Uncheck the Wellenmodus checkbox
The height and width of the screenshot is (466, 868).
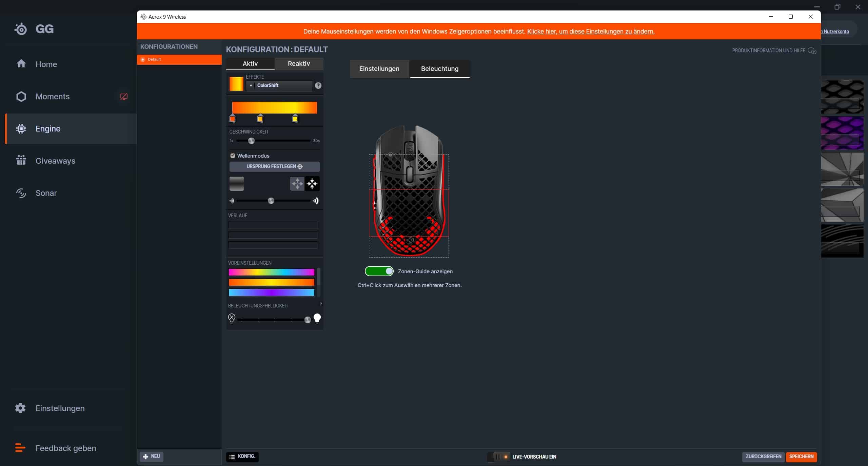tap(233, 156)
